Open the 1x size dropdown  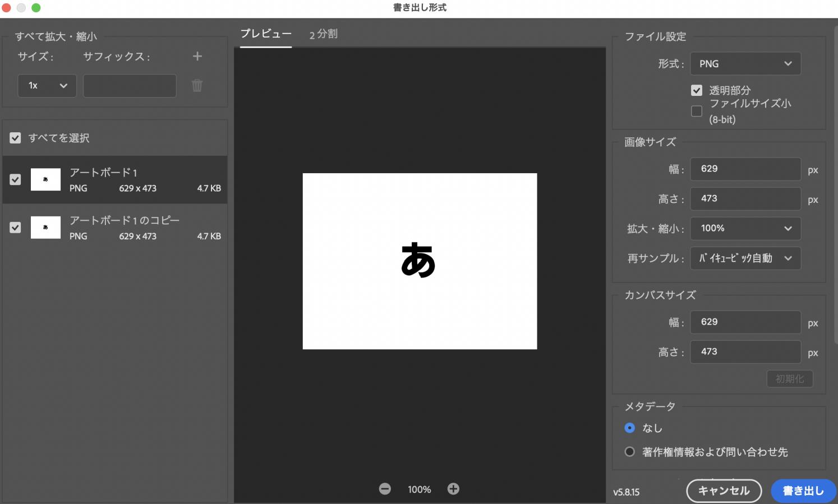[x=47, y=85]
